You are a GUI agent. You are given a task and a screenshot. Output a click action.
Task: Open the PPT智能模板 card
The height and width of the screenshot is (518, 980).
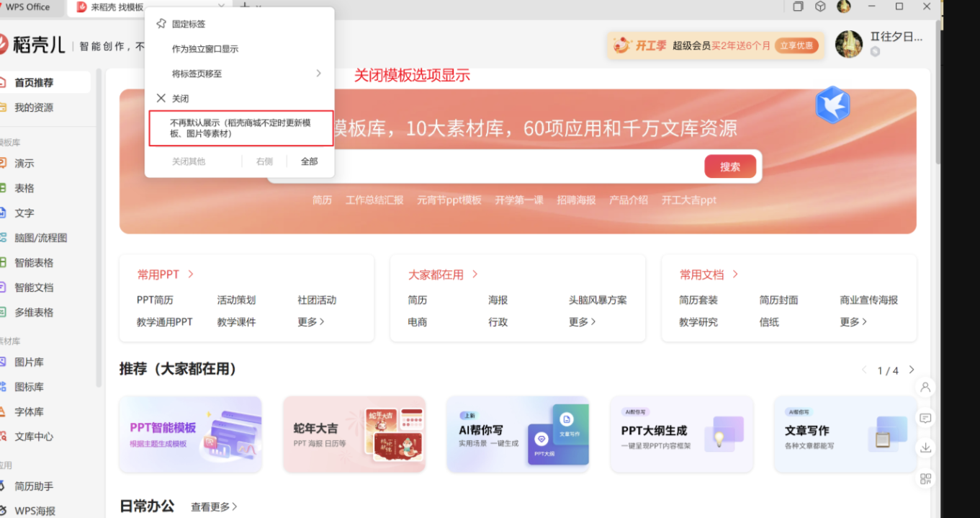pos(190,434)
